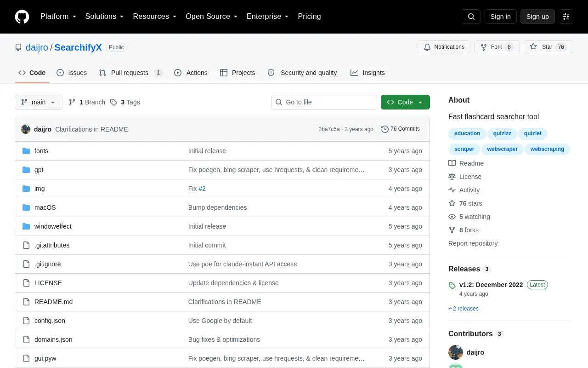Click the .gitattributes file icon
The width and height of the screenshot is (588, 368).
pyautogui.click(x=26, y=245)
